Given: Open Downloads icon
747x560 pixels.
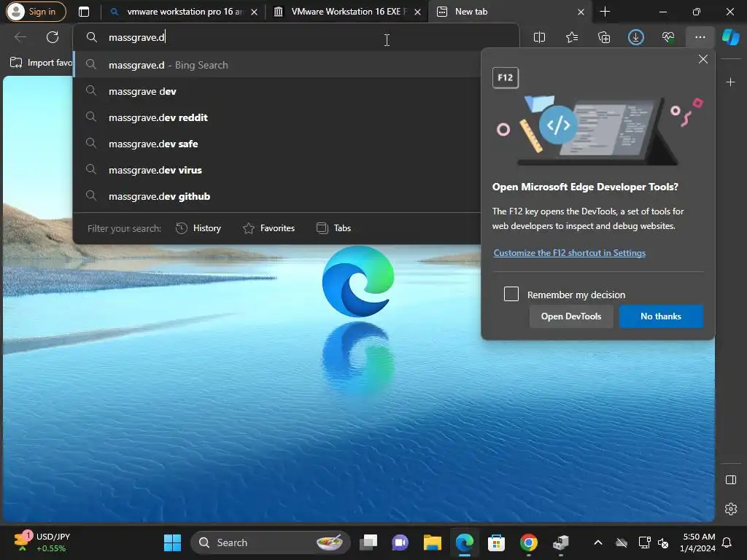Looking at the screenshot, I should coord(636,37).
